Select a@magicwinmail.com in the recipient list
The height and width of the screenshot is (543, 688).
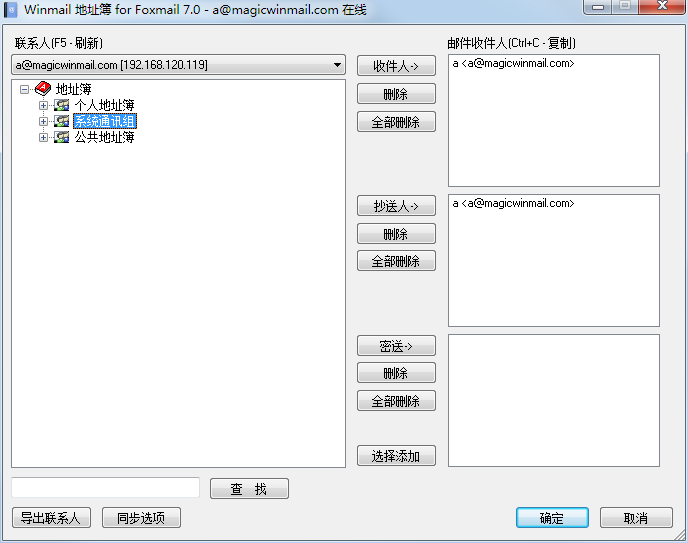click(x=513, y=63)
